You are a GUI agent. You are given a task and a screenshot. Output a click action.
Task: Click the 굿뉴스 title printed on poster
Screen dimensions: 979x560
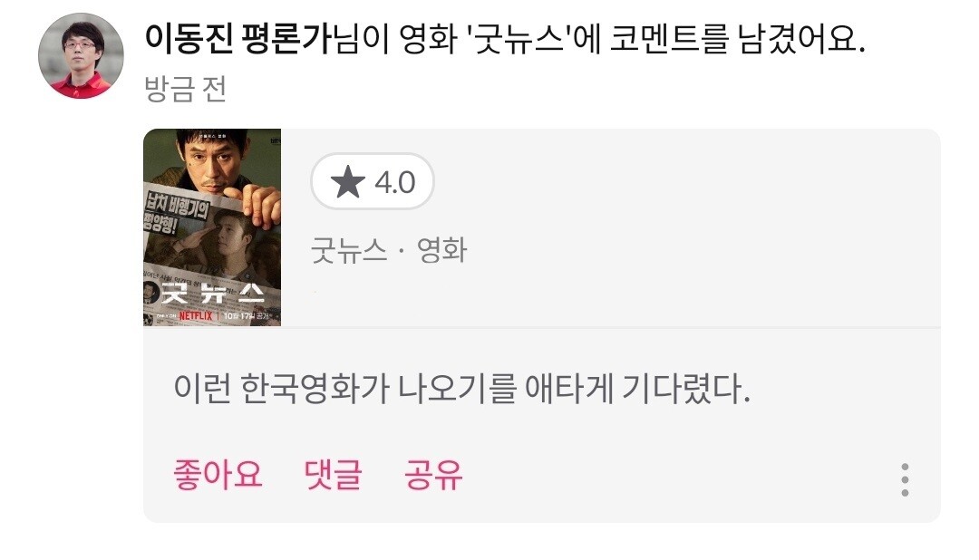212,292
